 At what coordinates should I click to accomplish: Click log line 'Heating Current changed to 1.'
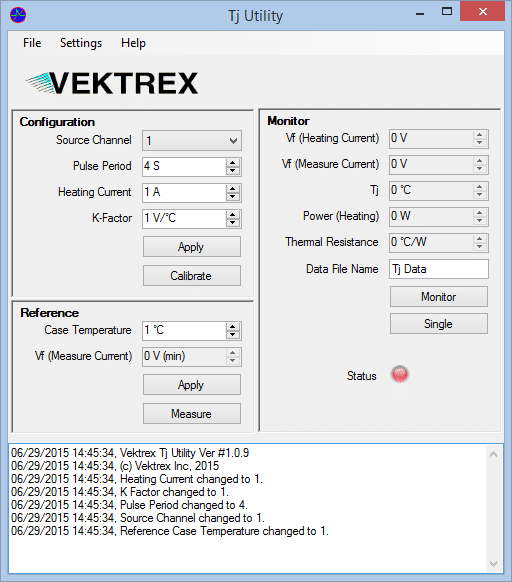pos(137,479)
